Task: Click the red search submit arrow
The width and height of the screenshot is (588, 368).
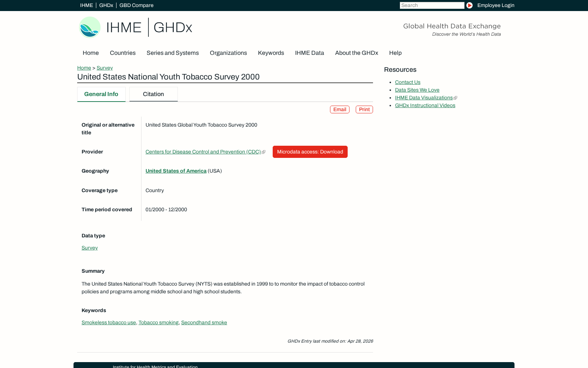Action: (469, 5)
